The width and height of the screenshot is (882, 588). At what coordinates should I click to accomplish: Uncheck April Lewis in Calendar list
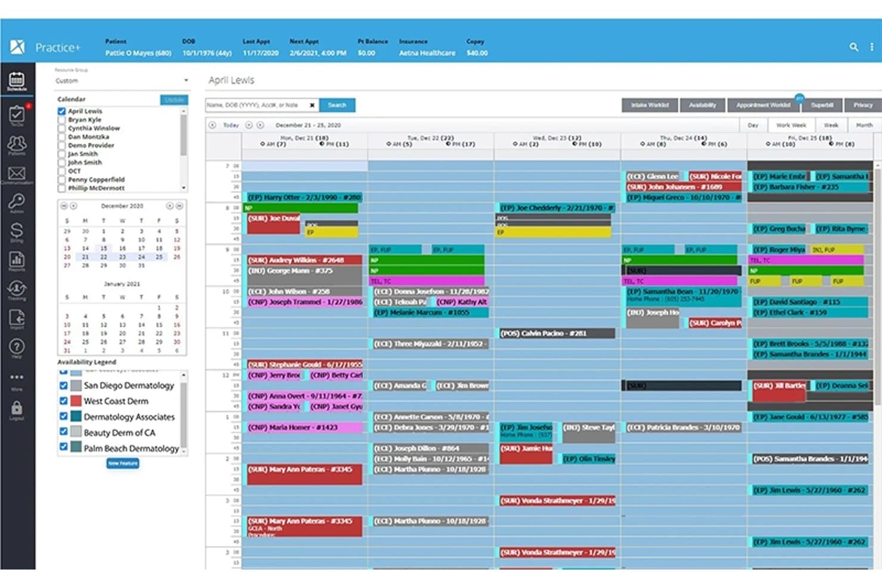pyautogui.click(x=61, y=111)
